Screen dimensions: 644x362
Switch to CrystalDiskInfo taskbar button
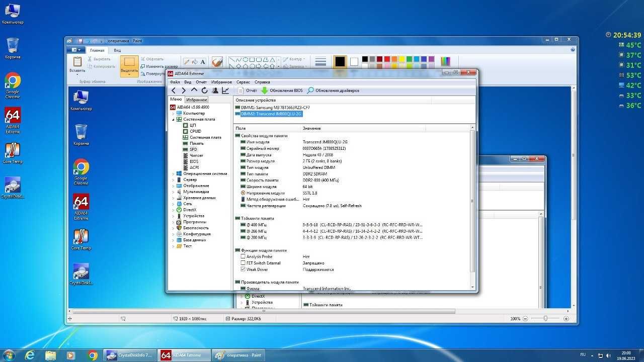pyautogui.click(x=130, y=355)
